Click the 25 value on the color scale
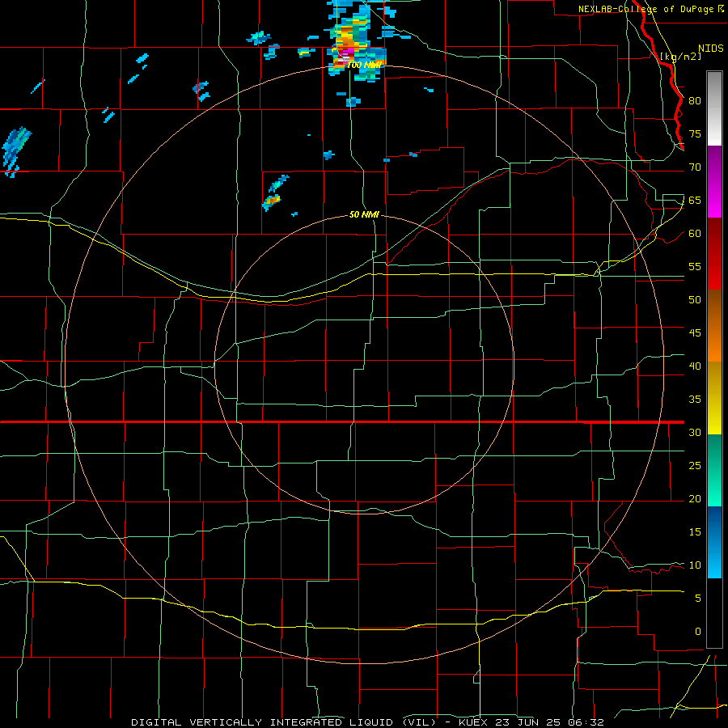728x728 pixels. coord(695,465)
